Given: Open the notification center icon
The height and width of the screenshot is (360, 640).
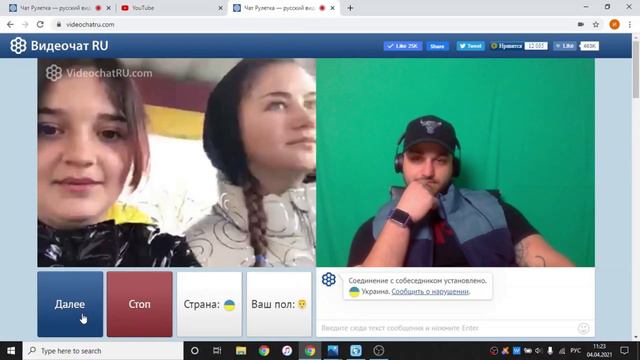Looking at the screenshot, I should pos(624,351).
